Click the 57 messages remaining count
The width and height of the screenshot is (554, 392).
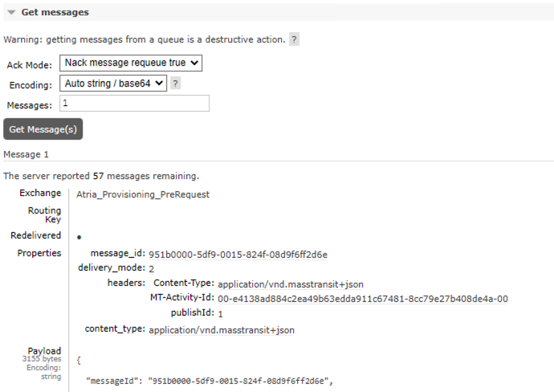[x=99, y=175]
